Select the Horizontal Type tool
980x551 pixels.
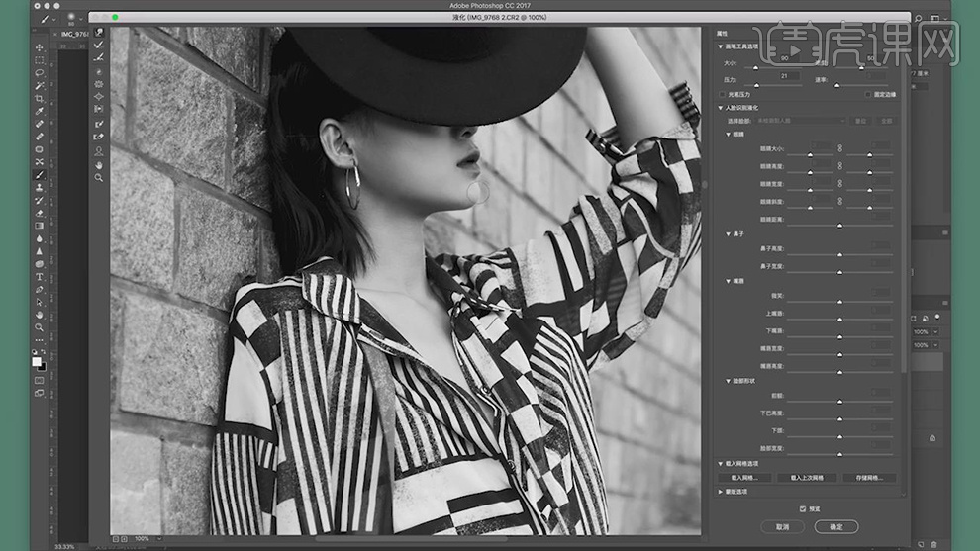[x=40, y=277]
